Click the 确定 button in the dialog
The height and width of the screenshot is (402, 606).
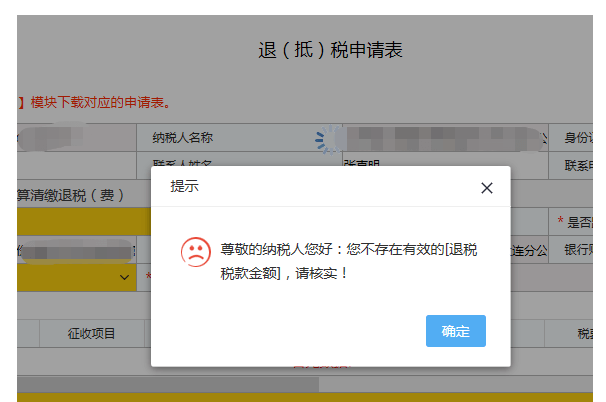point(455,331)
